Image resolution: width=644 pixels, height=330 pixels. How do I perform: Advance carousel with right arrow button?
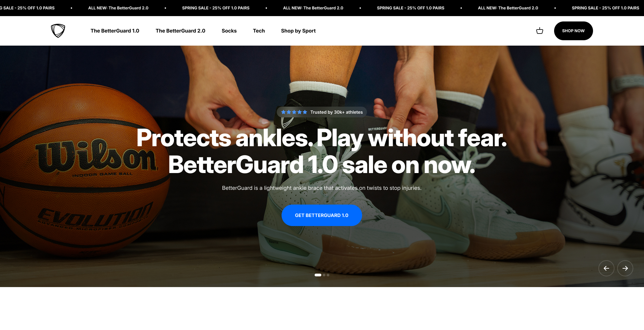click(625, 268)
